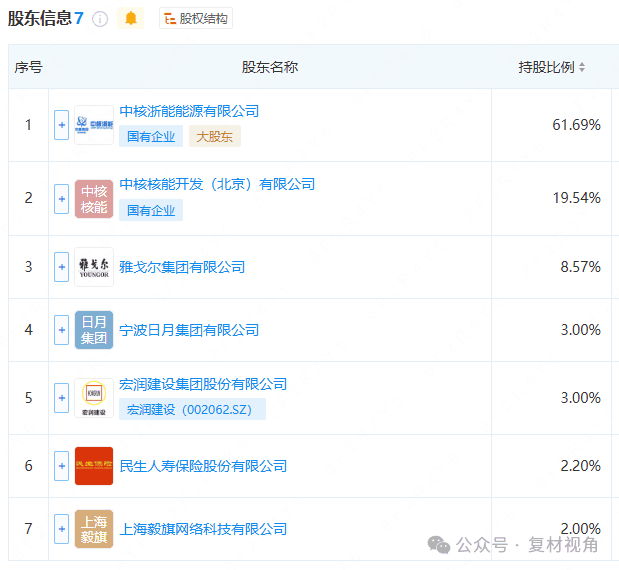The width and height of the screenshot is (619, 570).
Task: Expand row 5 for 宏润建设集团
Action: click(x=61, y=398)
